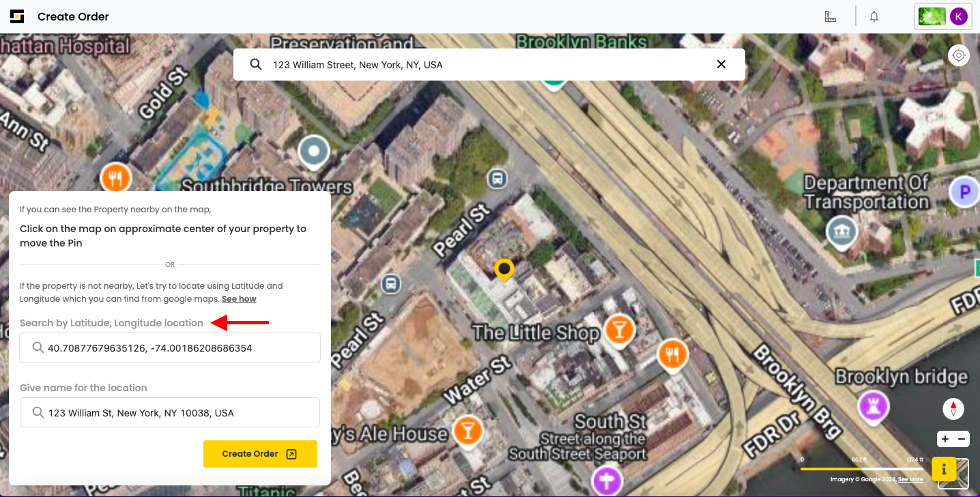Click the app logo in the header

tap(17, 16)
